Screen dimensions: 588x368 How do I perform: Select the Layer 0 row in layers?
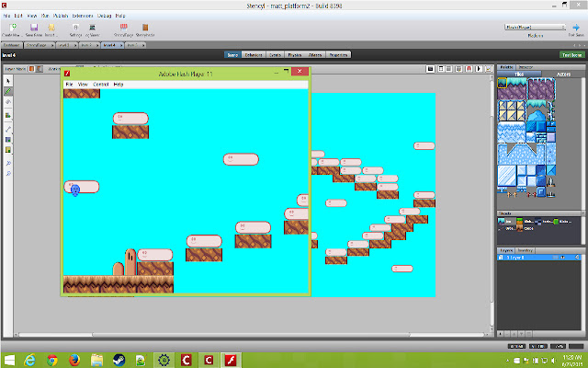pyautogui.click(x=539, y=258)
